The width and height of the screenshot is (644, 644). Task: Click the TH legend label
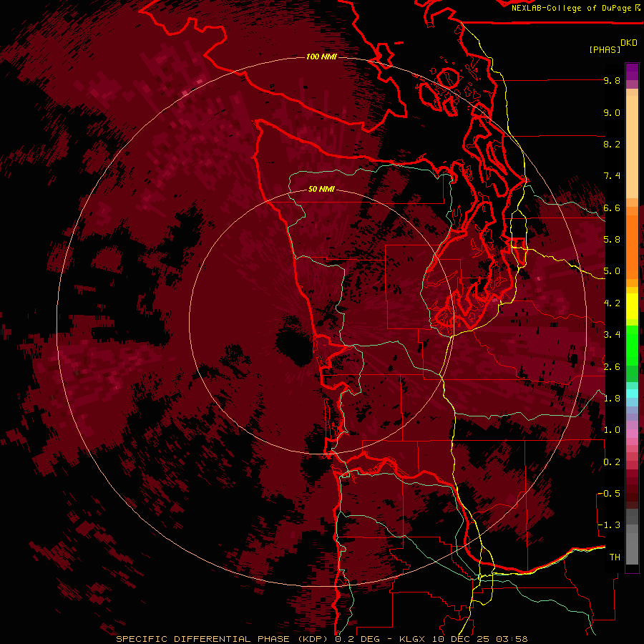pyautogui.click(x=615, y=557)
